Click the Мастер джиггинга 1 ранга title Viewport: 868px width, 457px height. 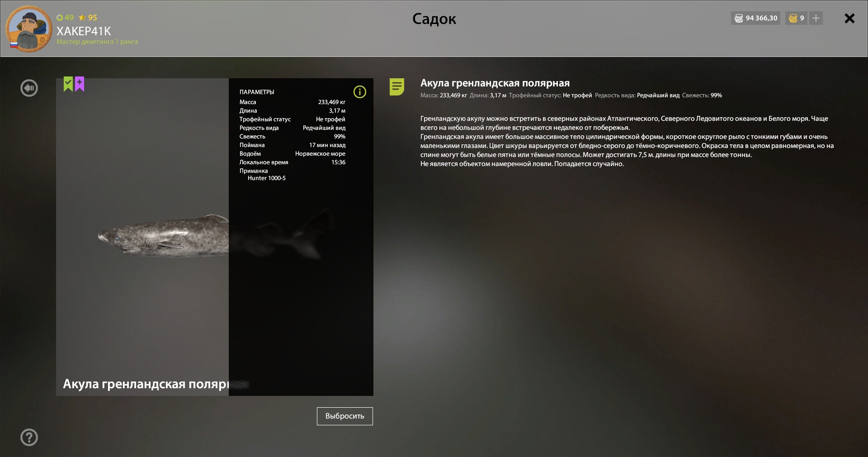tap(97, 42)
